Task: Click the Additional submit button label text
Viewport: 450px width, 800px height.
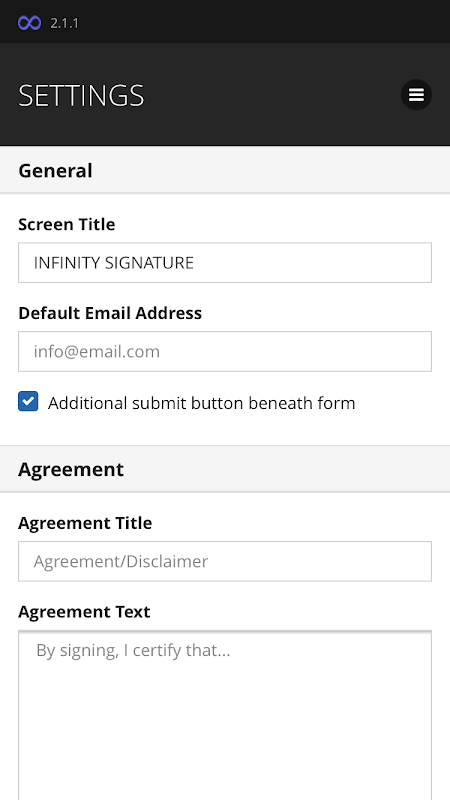Action: [x=202, y=403]
